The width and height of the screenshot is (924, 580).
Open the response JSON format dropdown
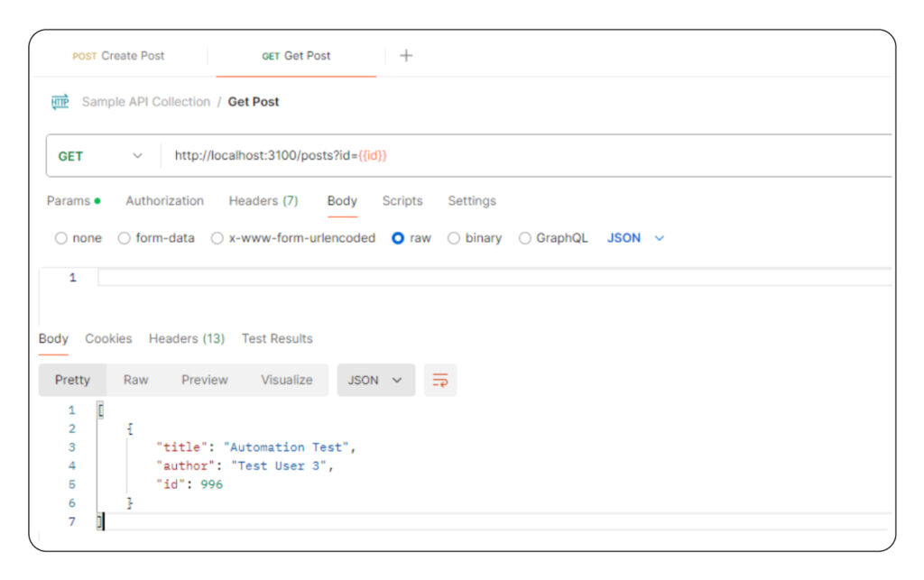tap(375, 381)
